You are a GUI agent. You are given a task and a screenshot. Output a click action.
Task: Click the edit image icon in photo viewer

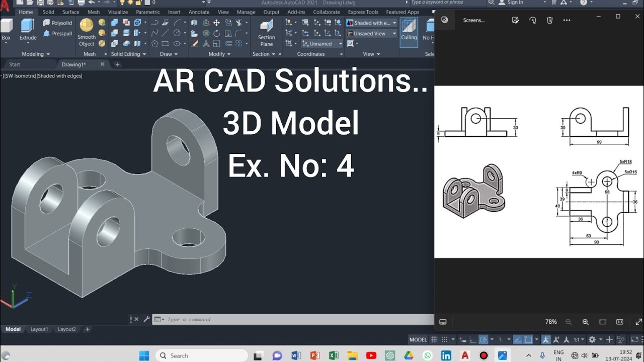tap(515, 20)
